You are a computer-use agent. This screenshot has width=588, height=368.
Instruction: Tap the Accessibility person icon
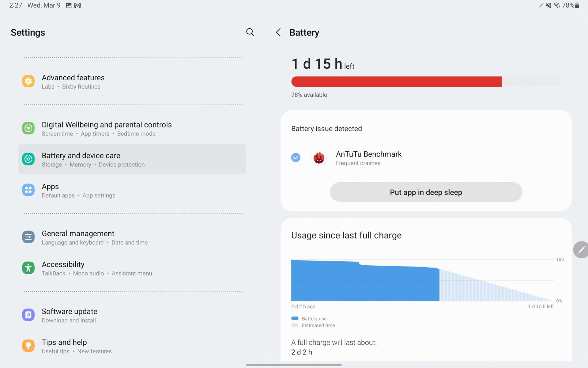coord(28,268)
